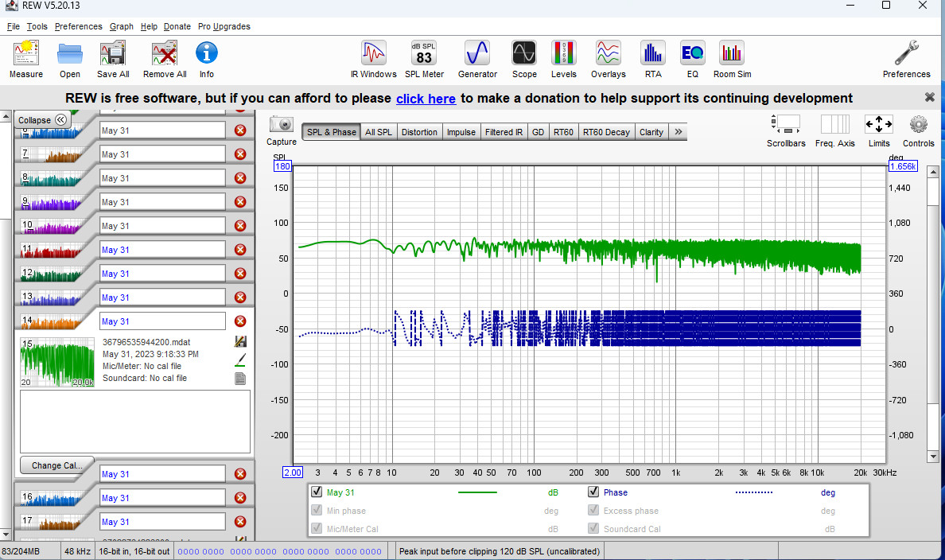This screenshot has height=560, width=945.
Task: Switch to the RT60 Decay tab
Action: [606, 132]
